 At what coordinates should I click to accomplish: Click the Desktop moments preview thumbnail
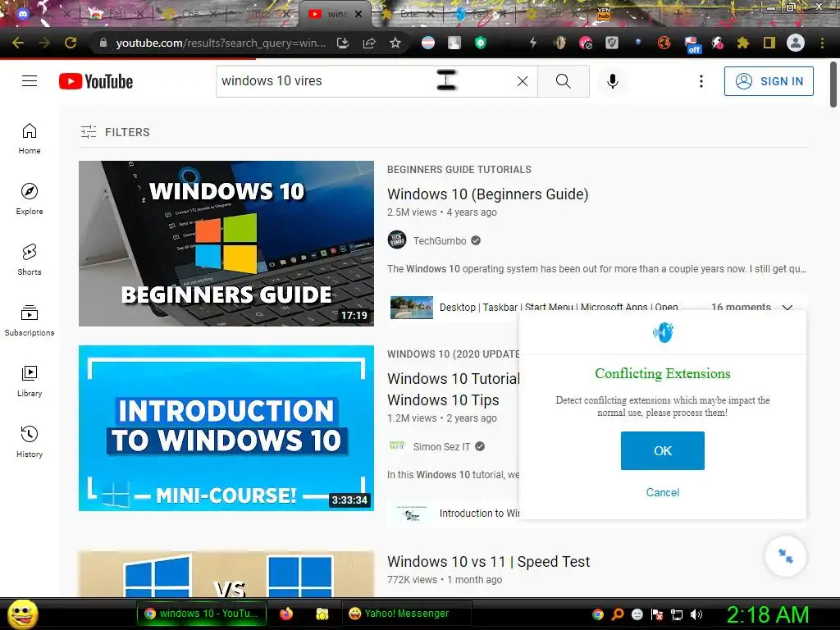(412, 308)
